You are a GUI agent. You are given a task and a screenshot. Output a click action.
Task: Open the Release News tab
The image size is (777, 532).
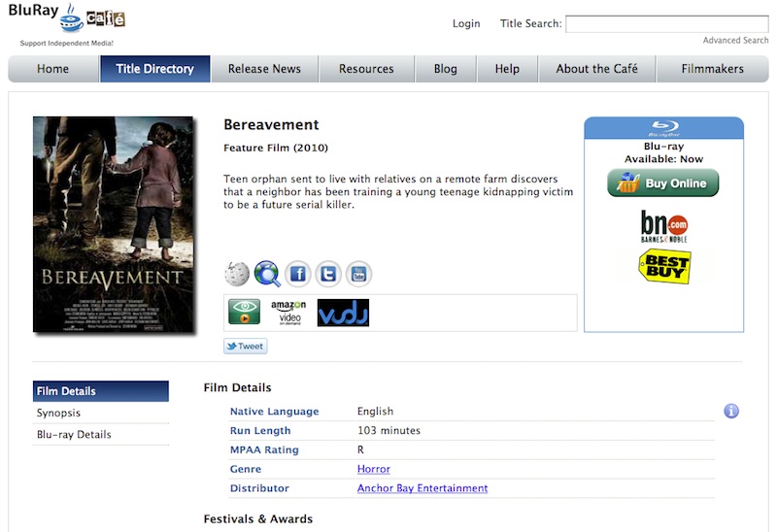pos(264,69)
